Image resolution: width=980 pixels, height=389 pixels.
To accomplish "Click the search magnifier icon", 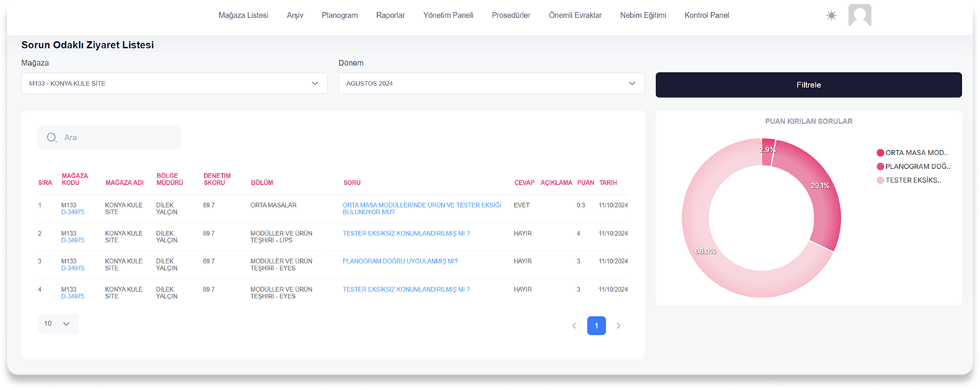I will coord(52,138).
